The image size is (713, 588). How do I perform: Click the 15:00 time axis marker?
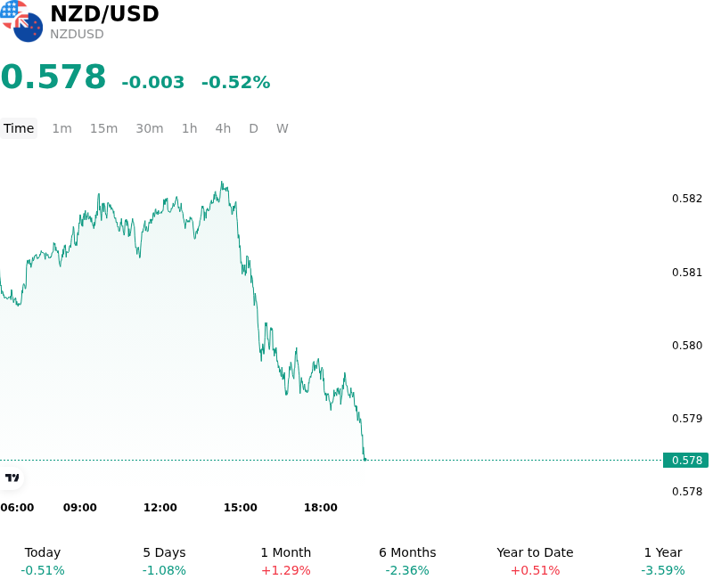pos(240,508)
